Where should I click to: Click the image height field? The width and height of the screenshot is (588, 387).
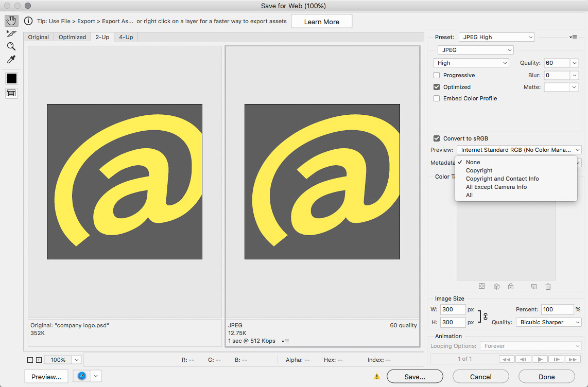pyautogui.click(x=453, y=322)
